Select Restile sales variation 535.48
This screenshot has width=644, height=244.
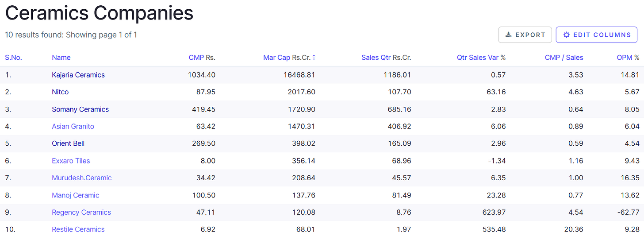coord(494,229)
